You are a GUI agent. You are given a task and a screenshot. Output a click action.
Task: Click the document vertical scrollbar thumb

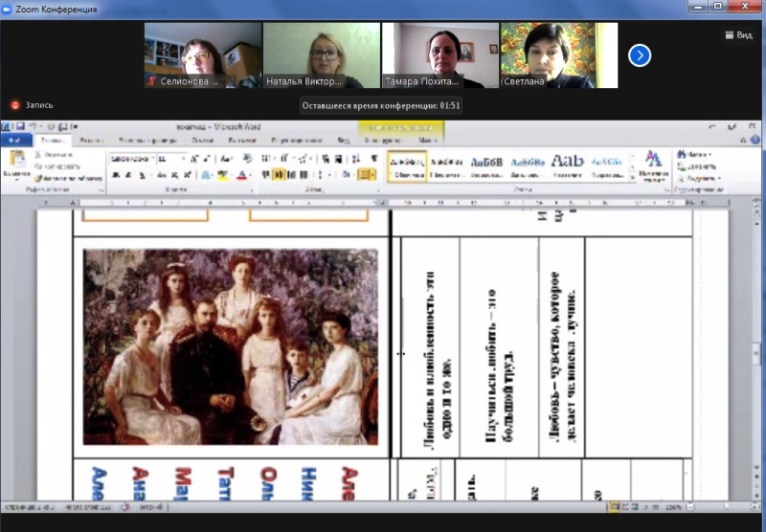756,353
